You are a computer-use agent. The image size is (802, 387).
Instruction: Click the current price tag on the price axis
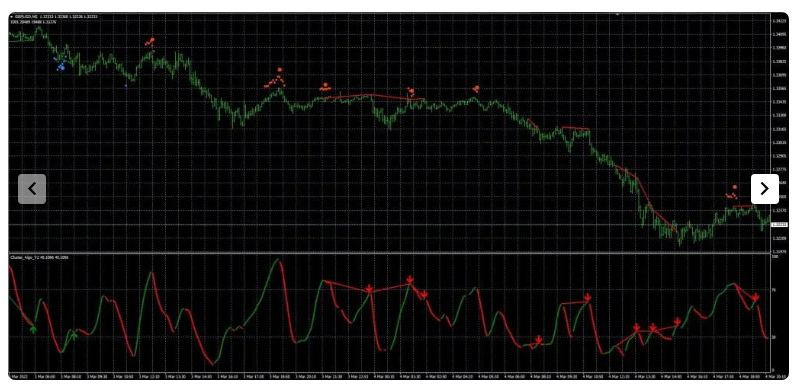779,224
